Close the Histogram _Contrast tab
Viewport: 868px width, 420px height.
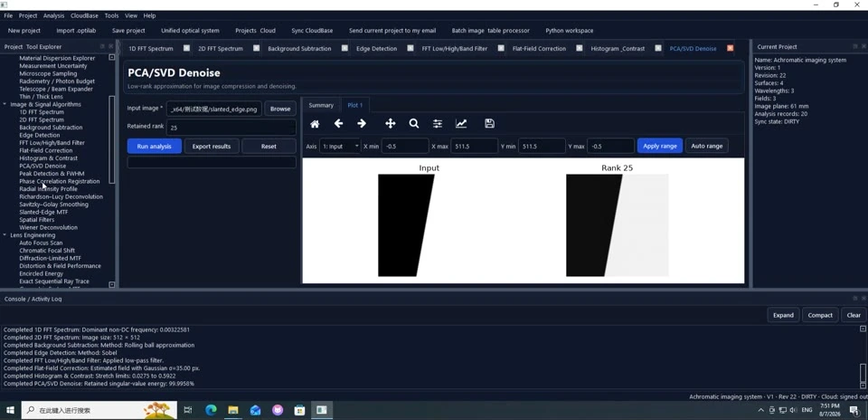tap(658, 48)
